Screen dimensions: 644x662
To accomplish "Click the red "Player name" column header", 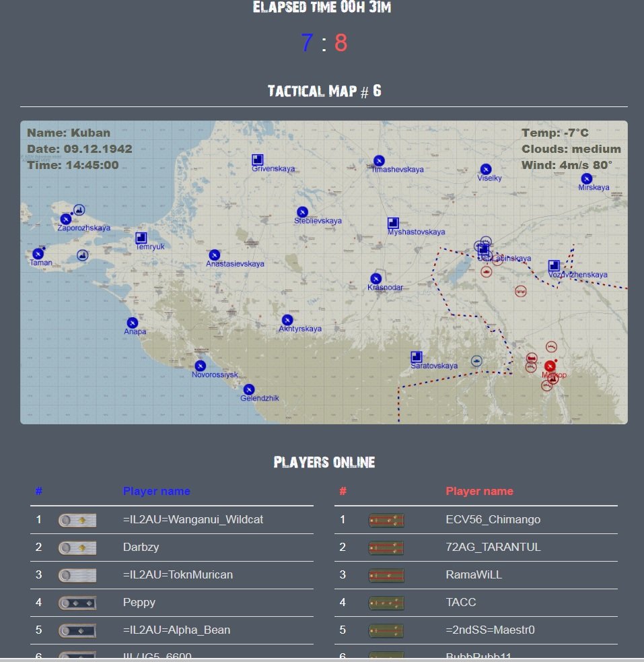I will coord(480,491).
